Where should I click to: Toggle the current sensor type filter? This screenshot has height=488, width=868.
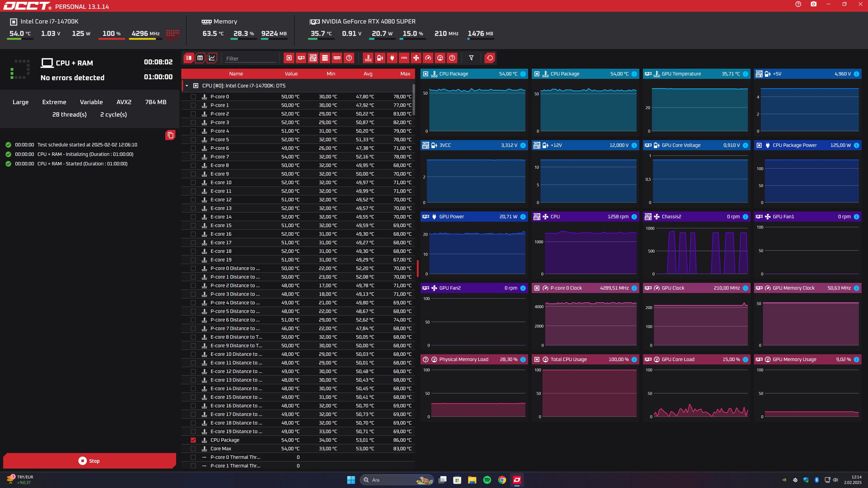point(404,58)
